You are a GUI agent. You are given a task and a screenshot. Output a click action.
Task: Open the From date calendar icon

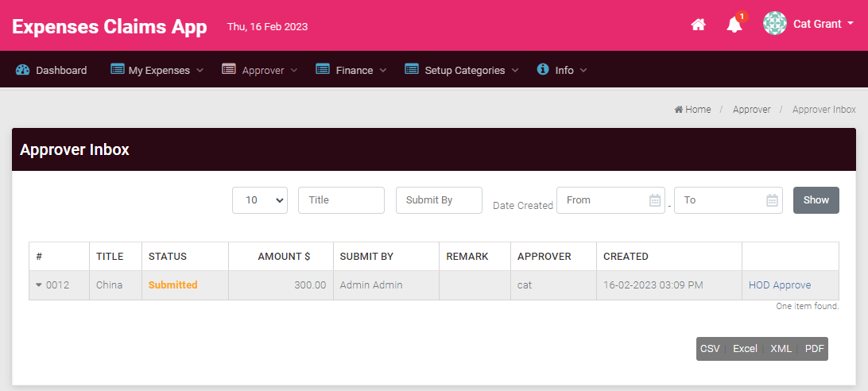point(655,200)
